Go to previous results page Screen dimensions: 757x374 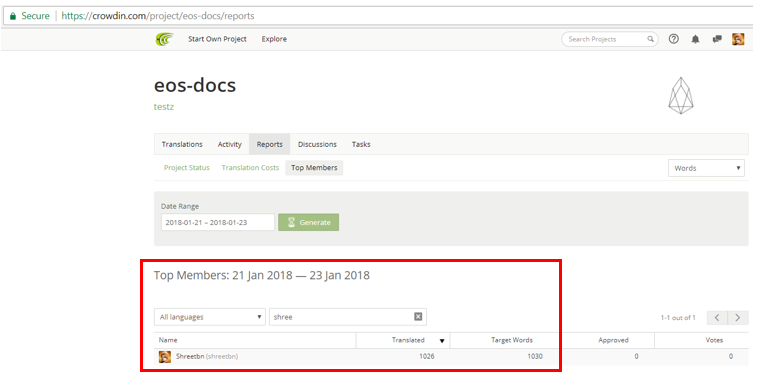[x=717, y=318]
